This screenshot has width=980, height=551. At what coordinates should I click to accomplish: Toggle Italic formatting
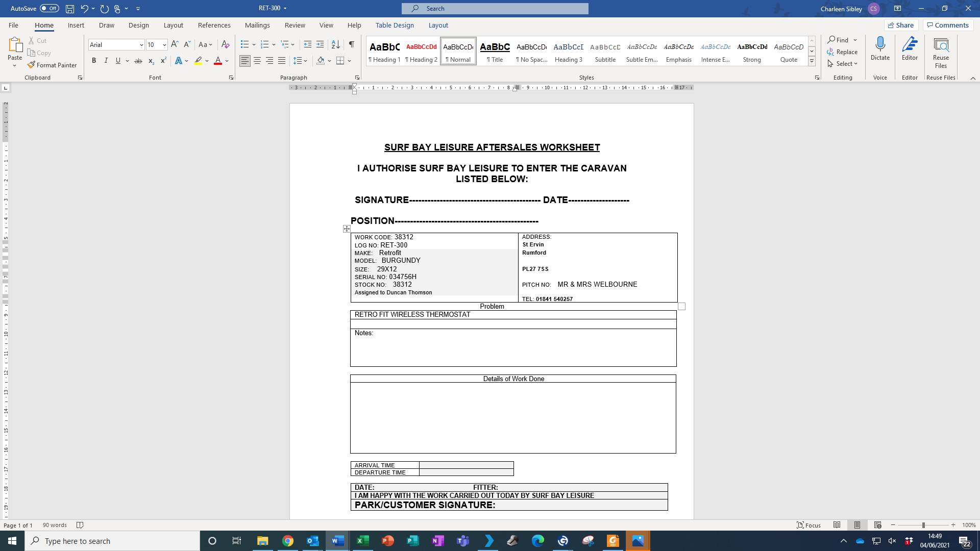[106, 61]
